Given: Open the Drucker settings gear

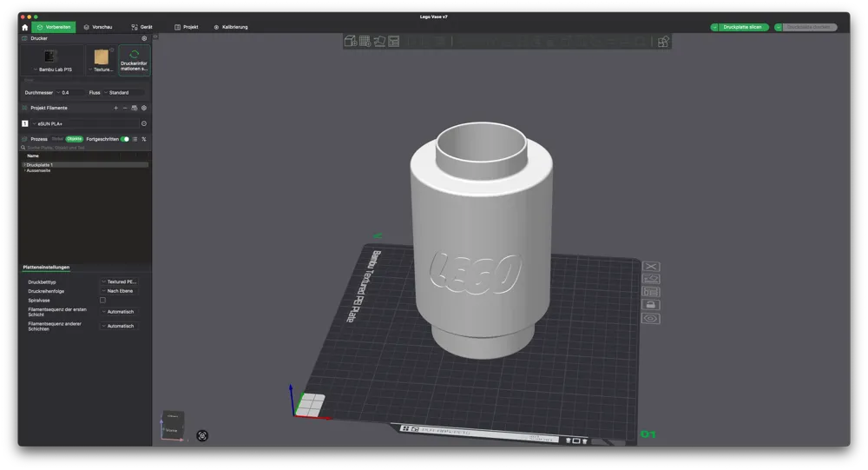Looking at the screenshot, I should (144, 38).
